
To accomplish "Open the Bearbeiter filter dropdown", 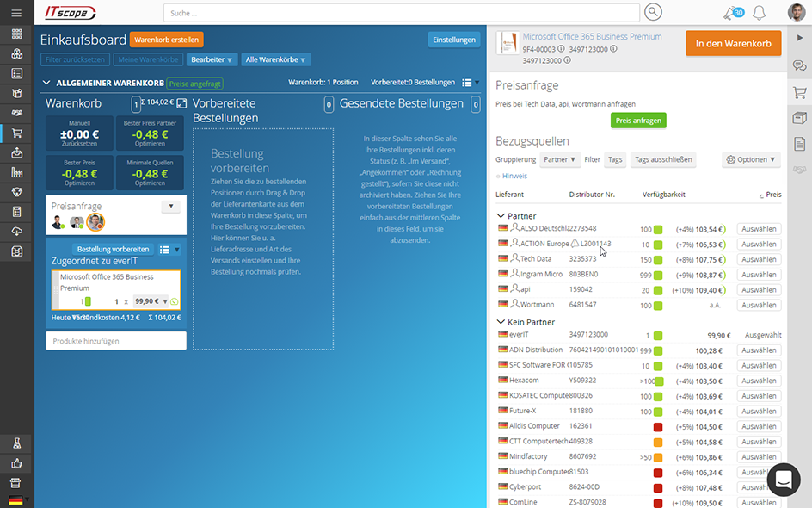I will [212, 59].
